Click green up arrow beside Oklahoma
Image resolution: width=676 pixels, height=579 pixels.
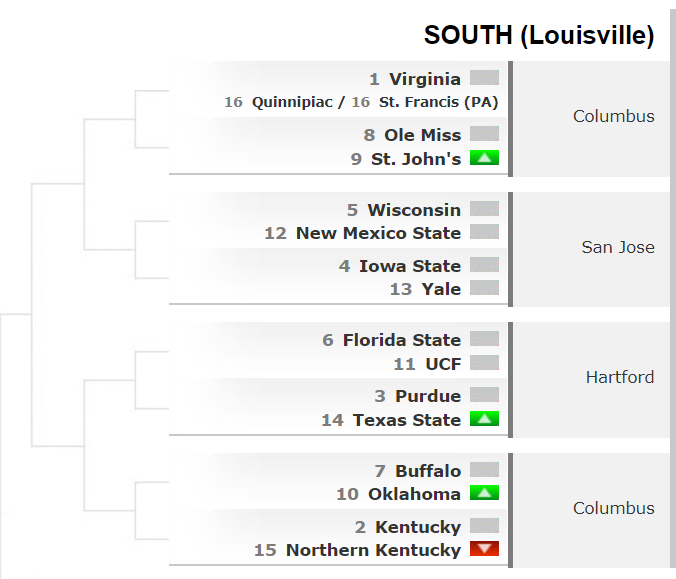(484, 493)
